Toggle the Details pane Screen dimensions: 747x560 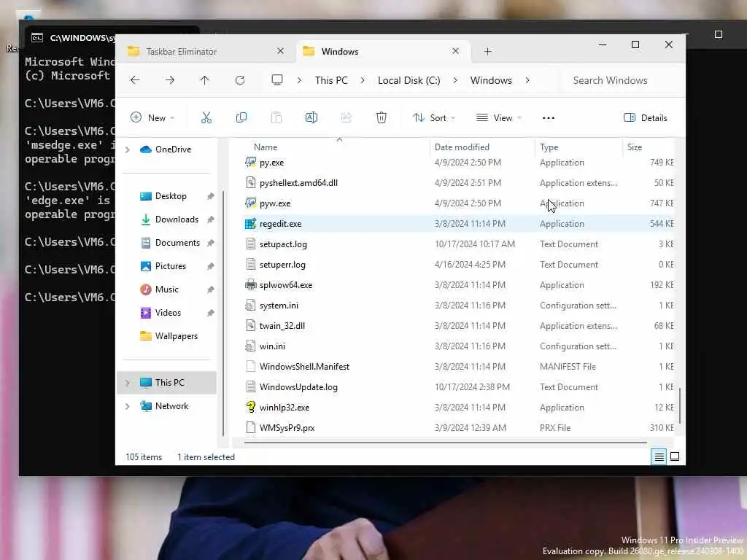pyautogui.click(x=646, y=117)
